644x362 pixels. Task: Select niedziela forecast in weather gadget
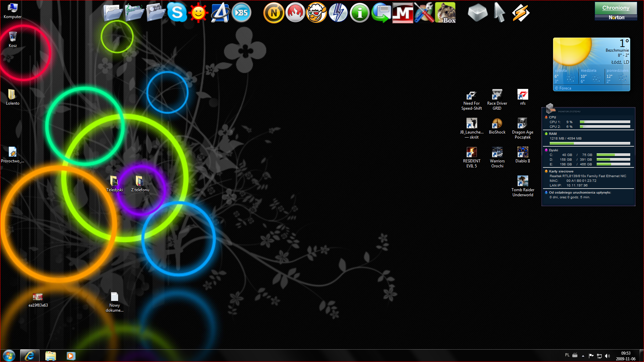coord(591,76)
